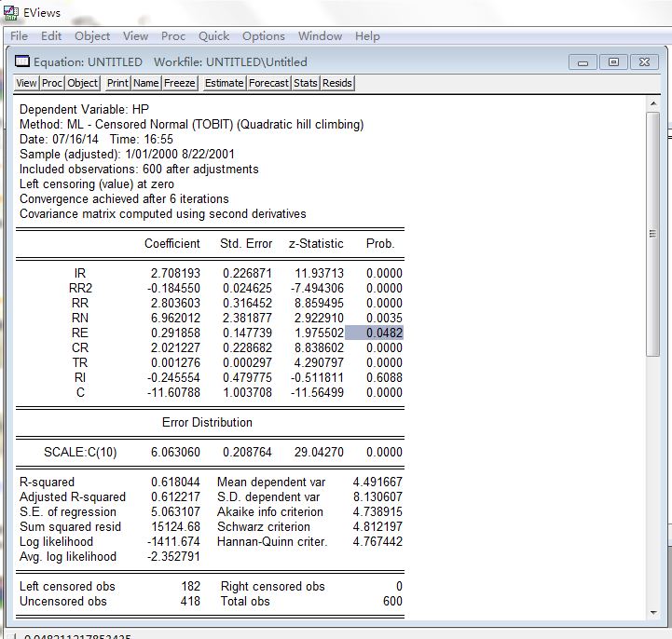Open the Edit menu
The height and width of the screenshot is (639, 672).
click(x=51, y=36)
